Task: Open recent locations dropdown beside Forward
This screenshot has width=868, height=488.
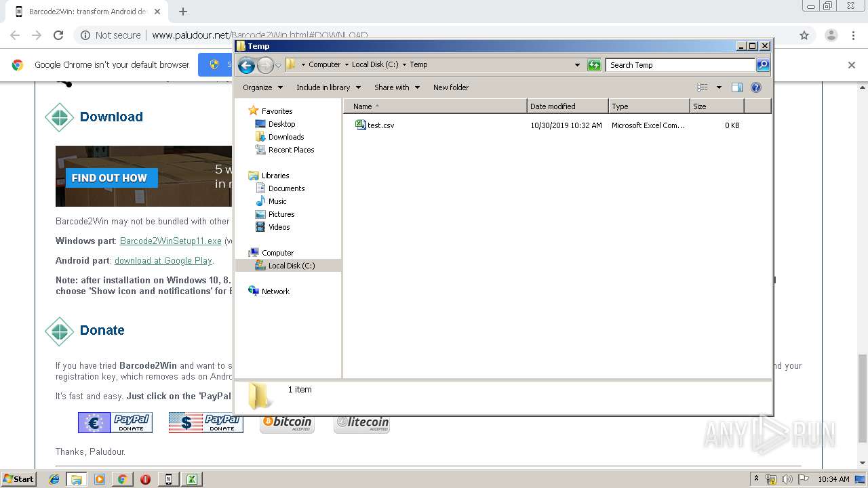Action: tap(278, 65)
